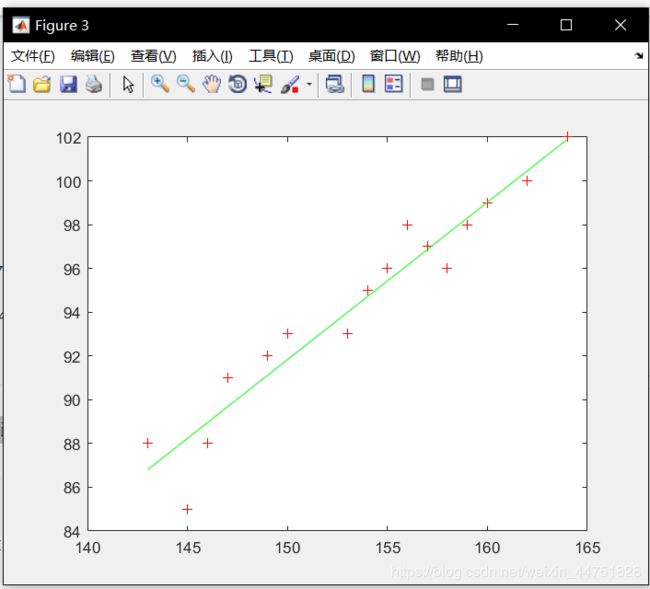Insert a Legend using the toolbar icon
This screenshot has width=650, height=589.
point(394,84)
